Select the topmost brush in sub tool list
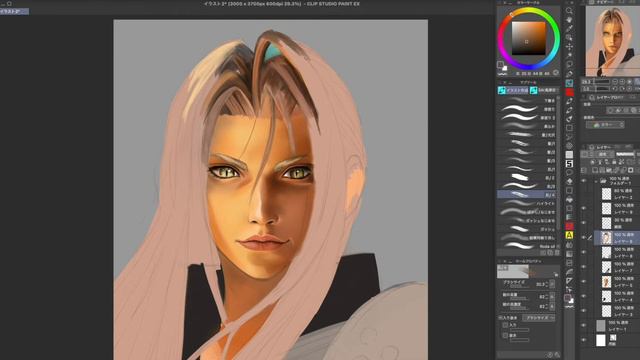The width and height of the screenshot is (640, 360). [x=527, y=100]
